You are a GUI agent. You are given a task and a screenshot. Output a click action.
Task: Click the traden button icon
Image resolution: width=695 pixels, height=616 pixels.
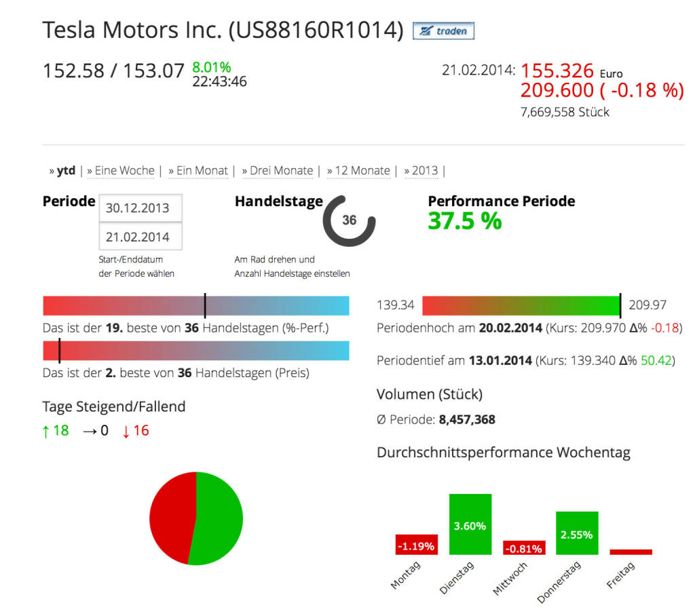444,31
